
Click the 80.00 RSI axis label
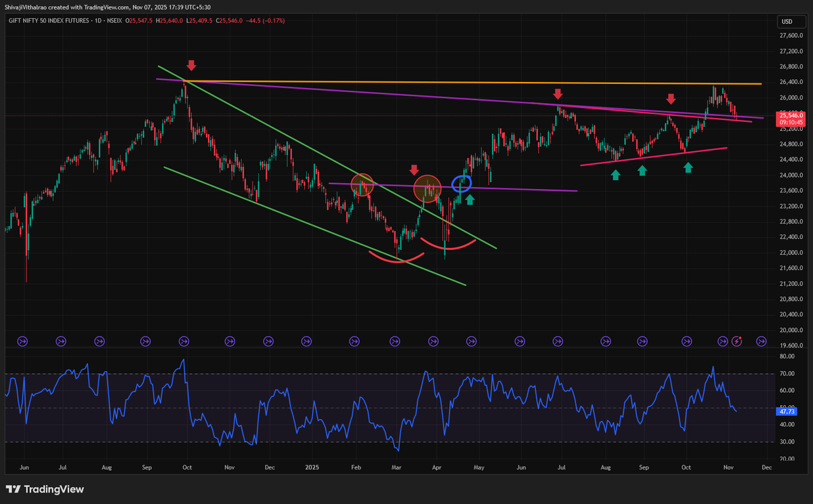(x=787, y=356)
